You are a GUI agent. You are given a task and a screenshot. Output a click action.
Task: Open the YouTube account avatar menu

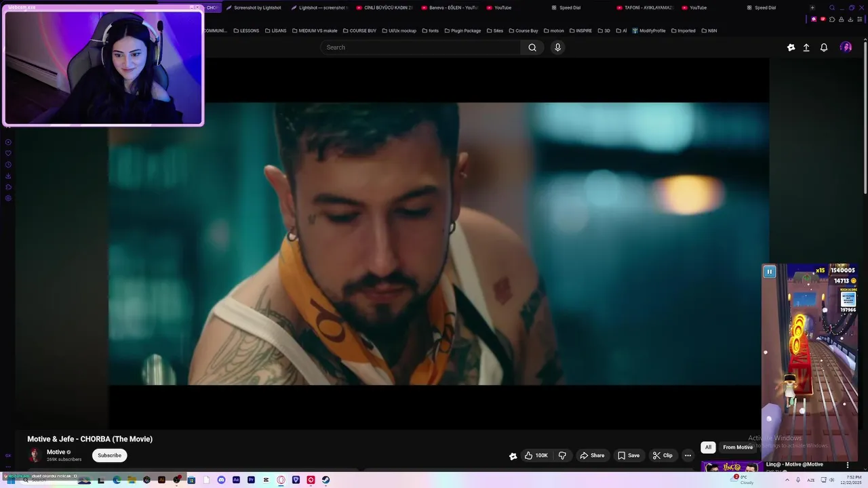846,47
